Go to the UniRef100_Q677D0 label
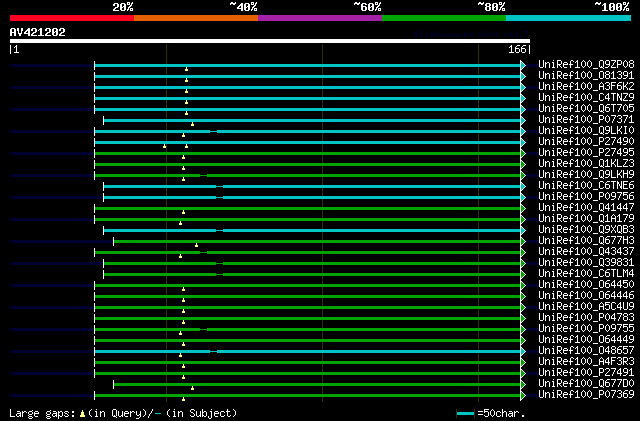The width and height of the screenshot is (640, 421). coord(586,384)
